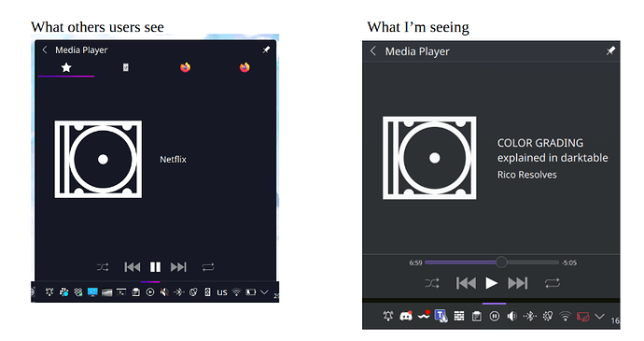The height and width of the screenshot is (341, 644).
Task: Expand hidden tray icons beside tablet icon
Action: pyautogui.click(x=600, y=317)
